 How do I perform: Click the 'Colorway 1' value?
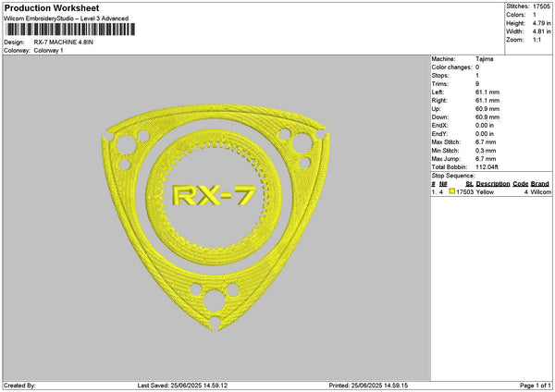48,51
